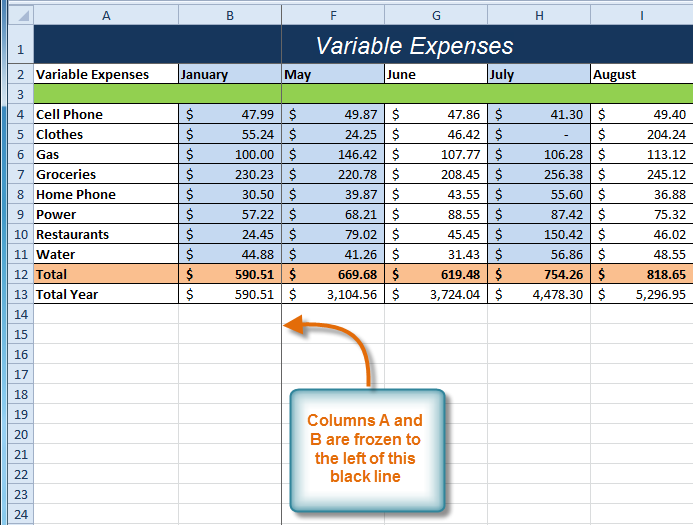Click the Gas value 100.00 in January
Viewport: 693px width, 525px height.
(230, 154)
